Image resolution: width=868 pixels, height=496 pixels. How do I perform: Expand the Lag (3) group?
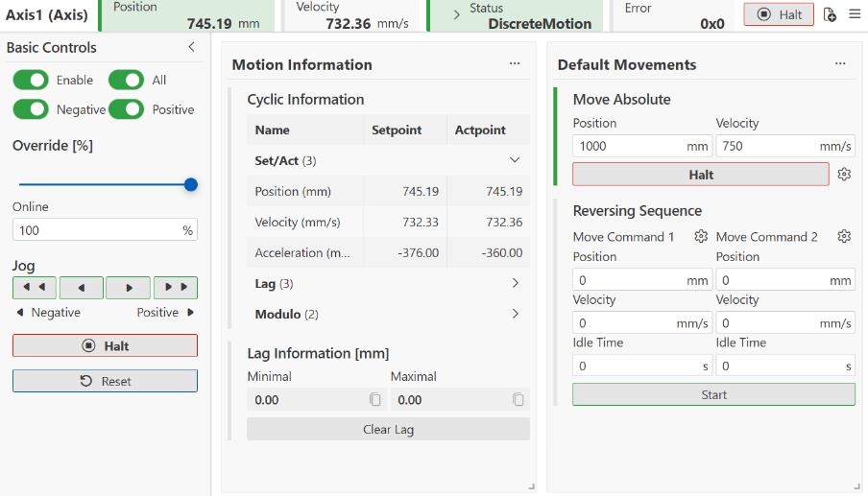click(515, 283)
